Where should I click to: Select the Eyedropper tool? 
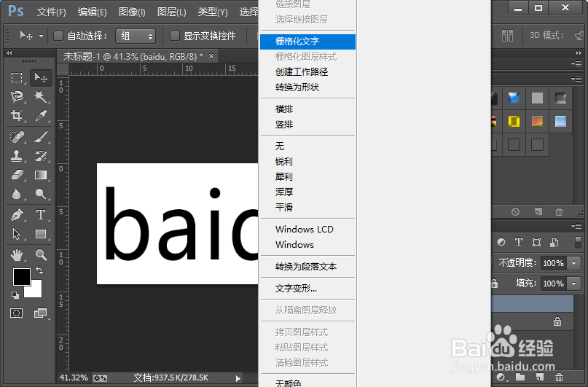click(41, 115)
